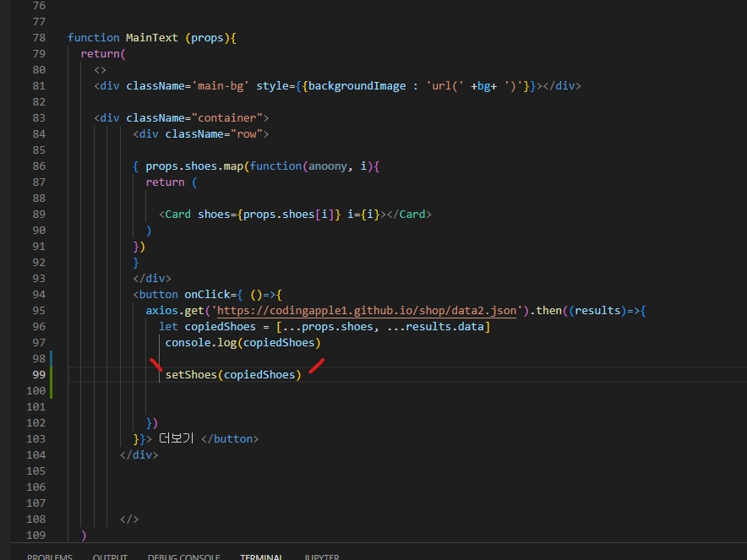Click the 'main-bg' className string
The image size is (747, 560).
point(221,85)
